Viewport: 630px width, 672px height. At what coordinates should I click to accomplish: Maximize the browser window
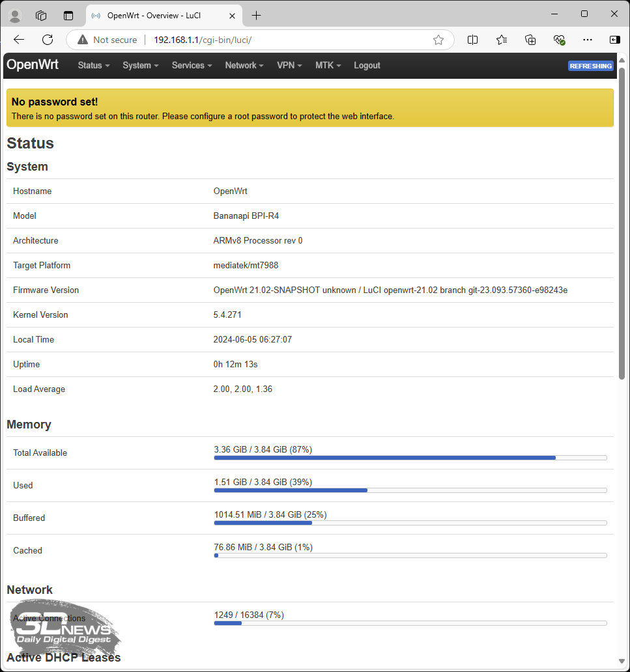(584, 14)
